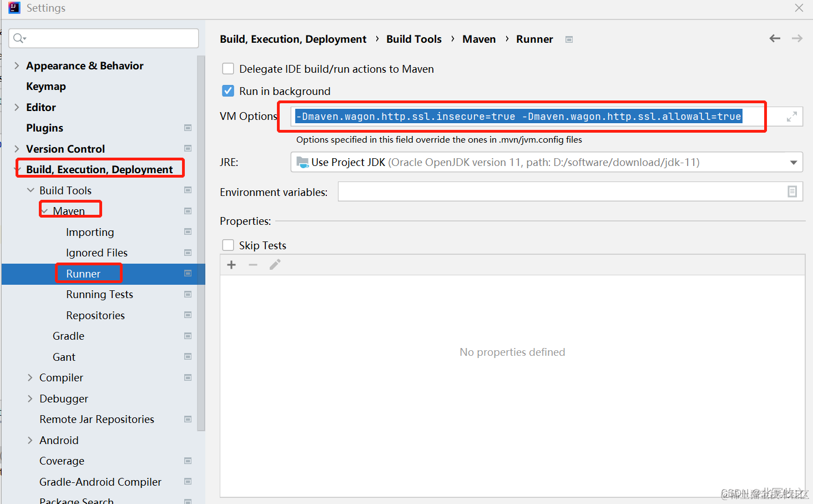Click project icon next to Running Tests
Viewport: 813px width, 504px height.
click(x=188, y=294)
